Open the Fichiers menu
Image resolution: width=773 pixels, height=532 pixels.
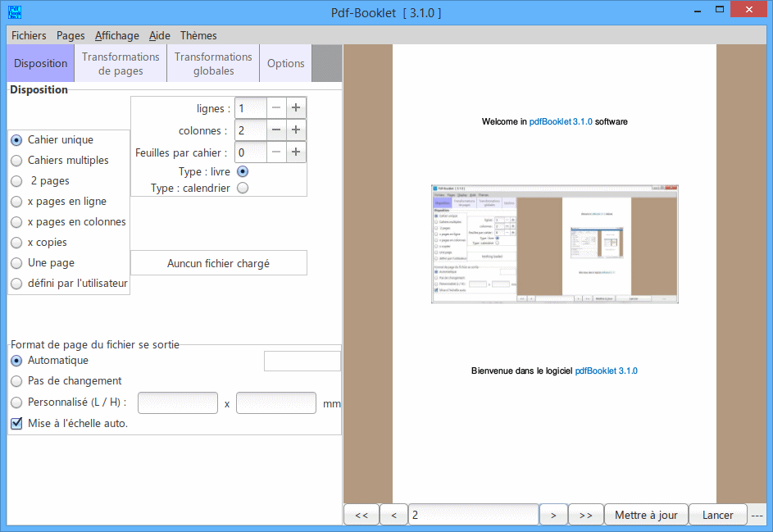click(x=29, y=35)
